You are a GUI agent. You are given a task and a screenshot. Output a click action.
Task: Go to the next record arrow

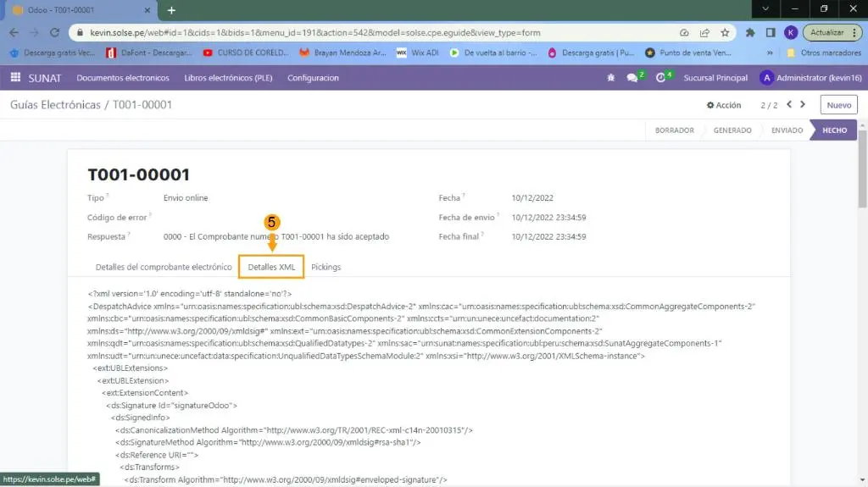[803, 105]
